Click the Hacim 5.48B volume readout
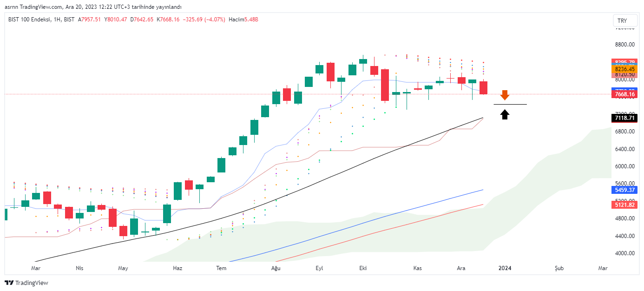644x291 pixels. pyautogui.click(x=243, y=20)
